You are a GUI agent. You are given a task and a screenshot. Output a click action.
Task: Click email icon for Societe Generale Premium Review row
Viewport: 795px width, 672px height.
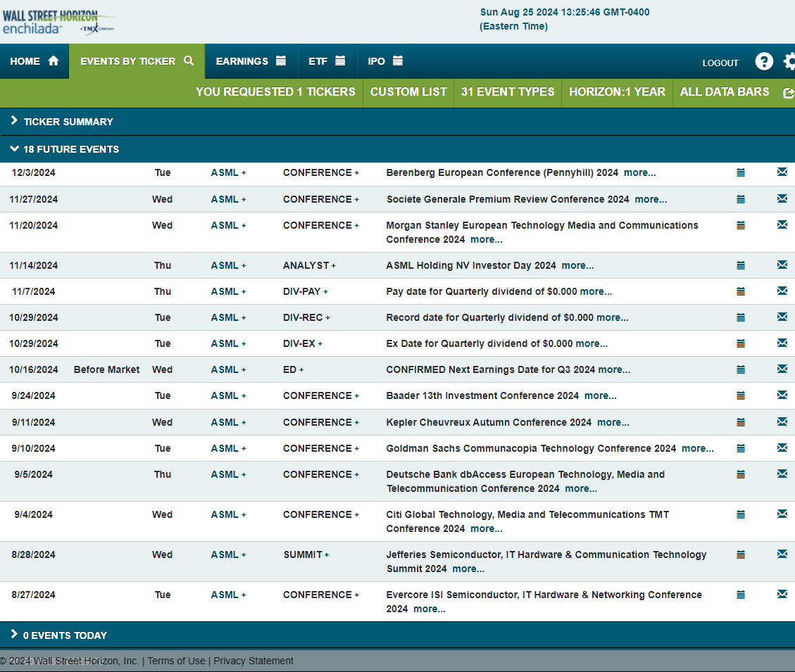coord(782,198)
